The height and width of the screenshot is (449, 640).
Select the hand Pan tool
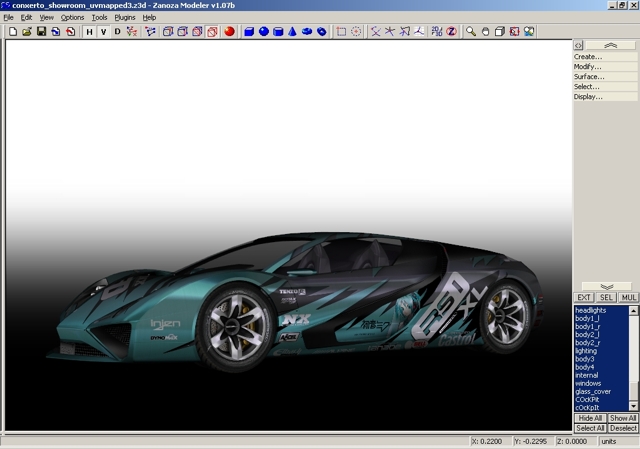tap(486, 32)
